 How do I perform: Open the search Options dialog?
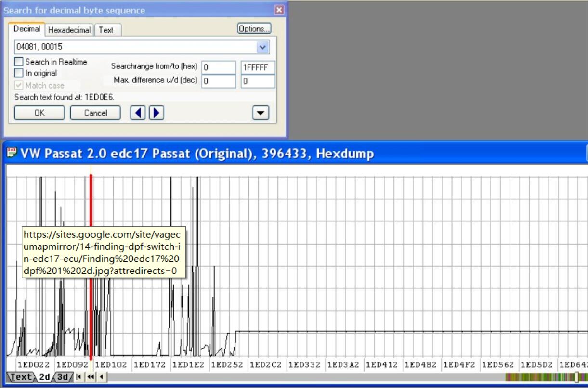tap(254, 28)
